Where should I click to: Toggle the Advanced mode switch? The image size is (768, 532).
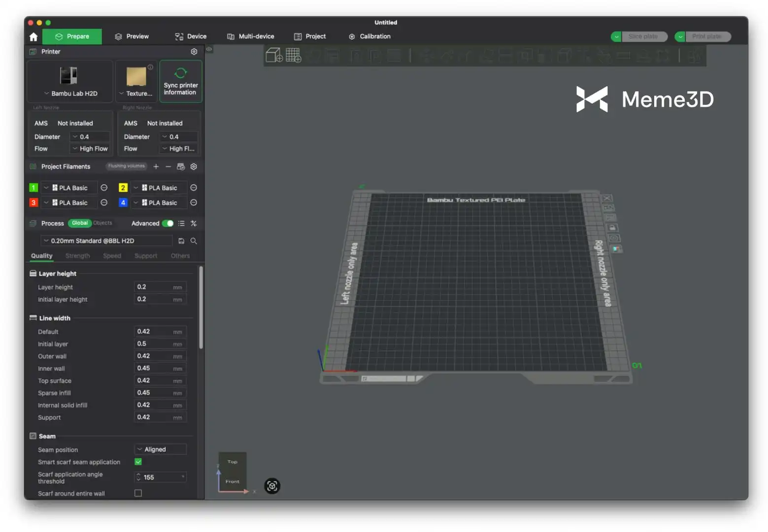(x=168, y=224)
